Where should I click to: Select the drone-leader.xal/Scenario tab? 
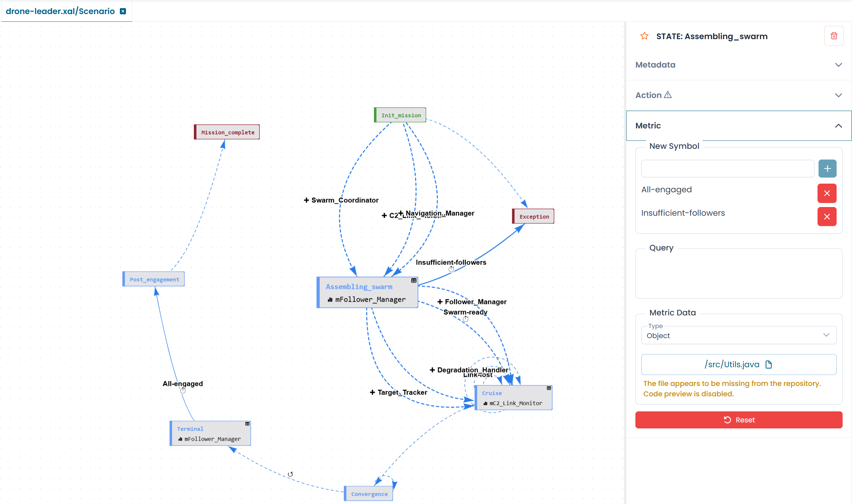[x=60, y=11]
